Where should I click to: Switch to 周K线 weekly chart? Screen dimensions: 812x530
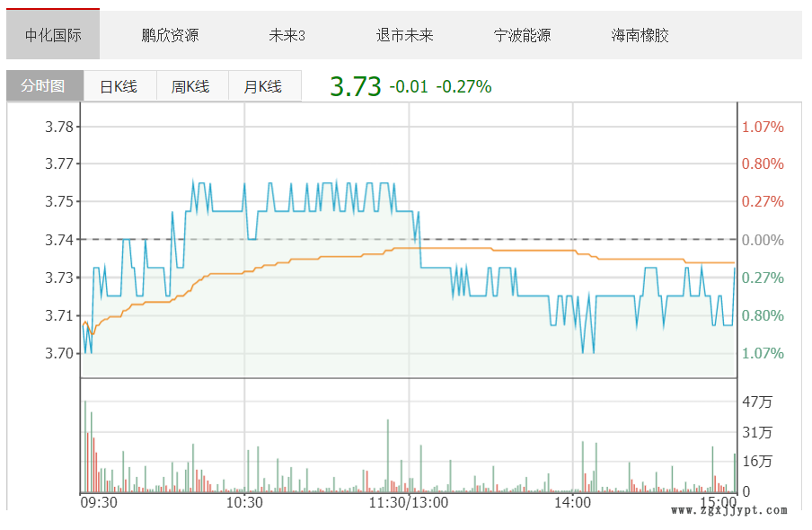tap(192, 86)
